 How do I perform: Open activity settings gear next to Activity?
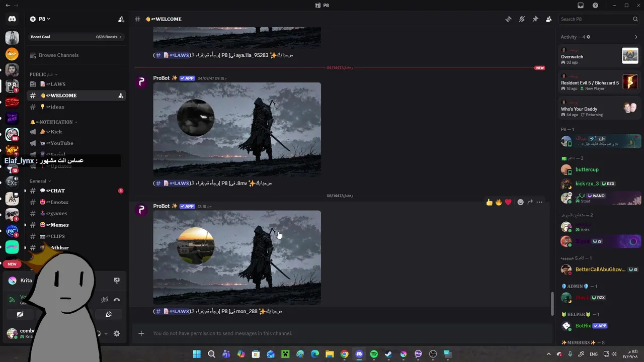click(588, 37)
